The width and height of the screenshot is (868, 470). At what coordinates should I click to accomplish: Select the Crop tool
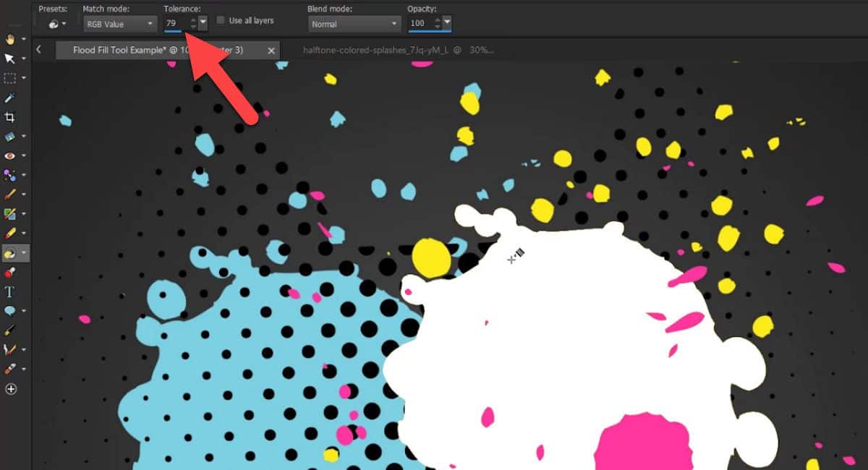pos(10,116)
